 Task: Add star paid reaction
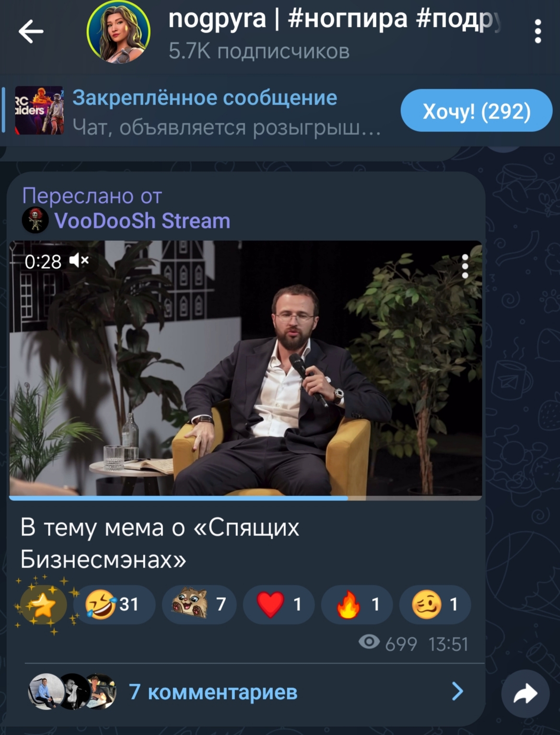[43, 604]
